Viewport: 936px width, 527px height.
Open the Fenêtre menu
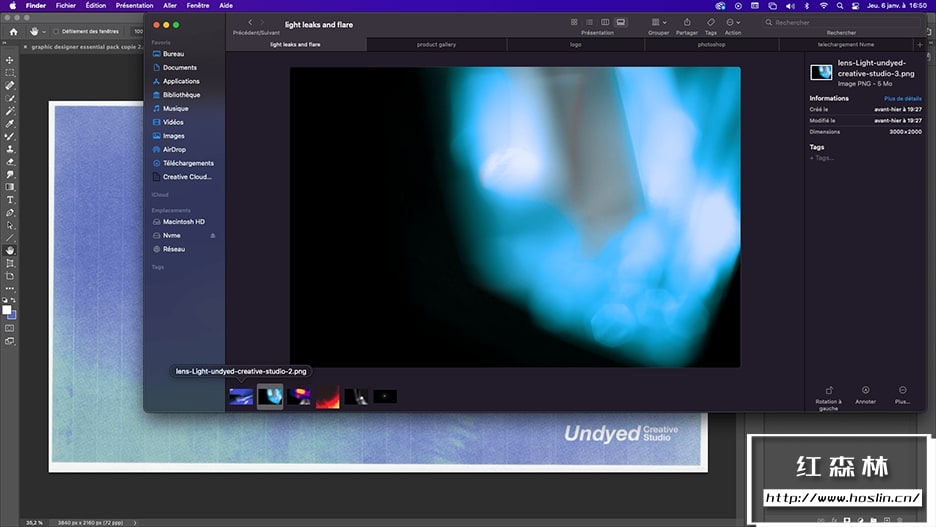click(198, 5)
